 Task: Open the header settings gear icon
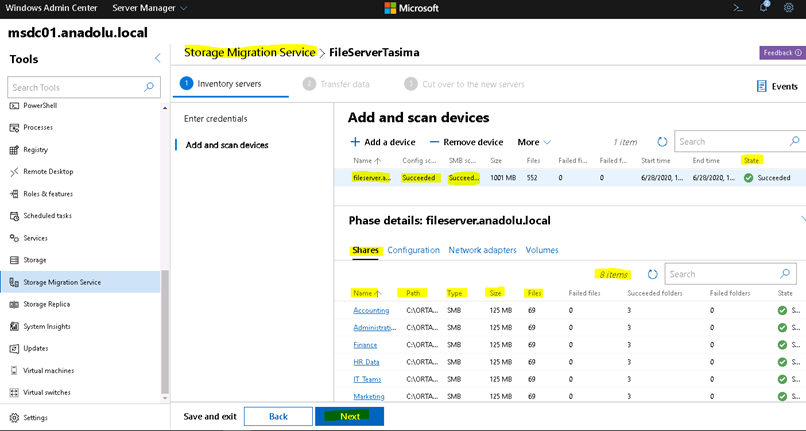click(789, 8)
